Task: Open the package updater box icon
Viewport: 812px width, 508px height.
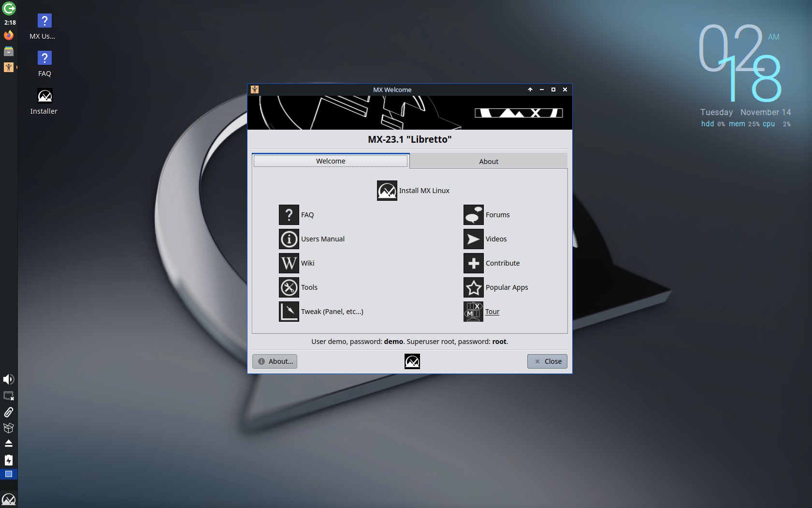Action: (x=9, y=428)
